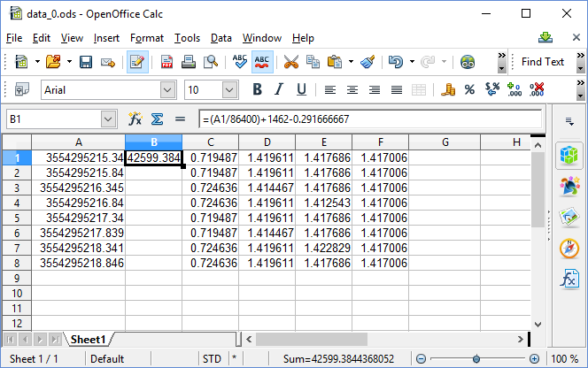The height and width of the screenshot is (368, 588).
Task: Click the Sum sigma icon
Action: [x=158, y=119]
